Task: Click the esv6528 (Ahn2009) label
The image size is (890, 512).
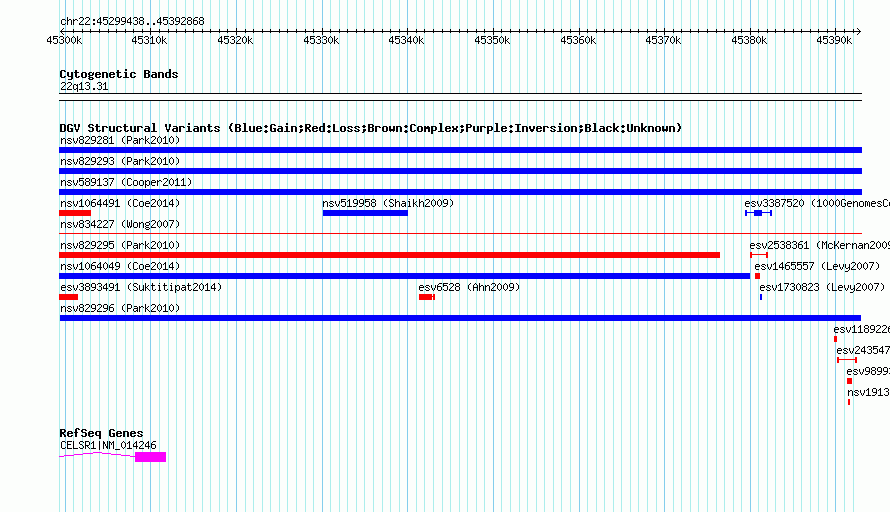Action: pos(469,287)
